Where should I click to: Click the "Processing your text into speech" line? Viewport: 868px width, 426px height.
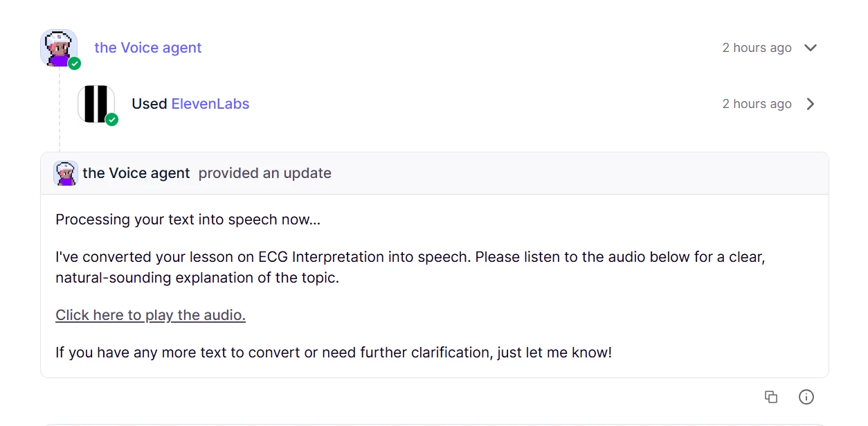[188, 220]
